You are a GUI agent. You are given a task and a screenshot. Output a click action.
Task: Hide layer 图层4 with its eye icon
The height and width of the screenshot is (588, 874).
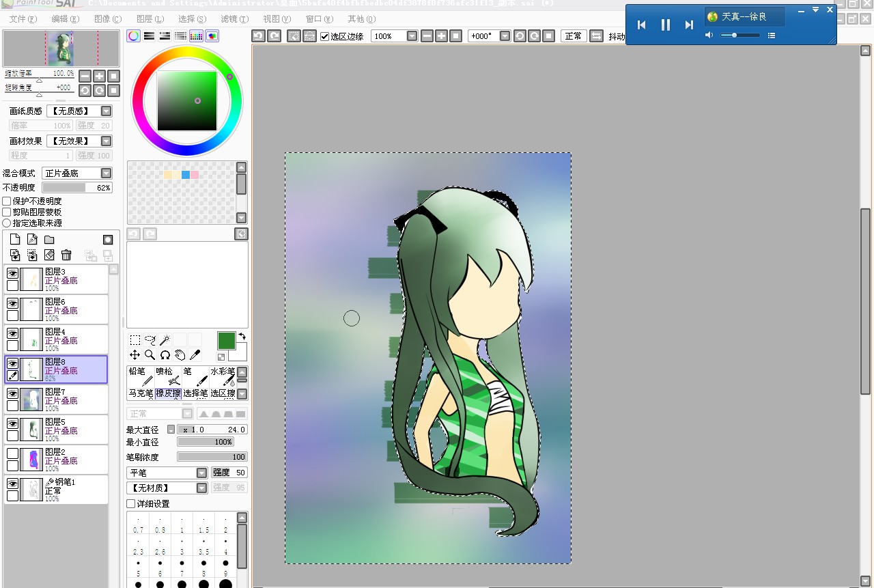tap(12, 333)
